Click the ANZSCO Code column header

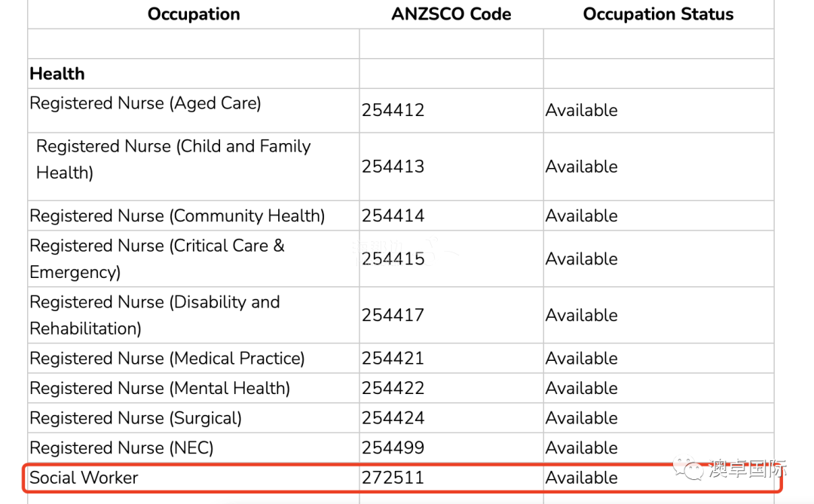[x=451, y=14]
